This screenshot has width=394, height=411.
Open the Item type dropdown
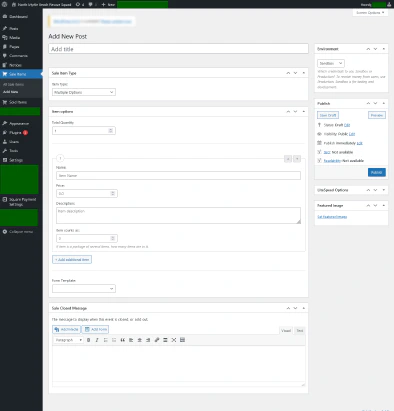point(84,92)
